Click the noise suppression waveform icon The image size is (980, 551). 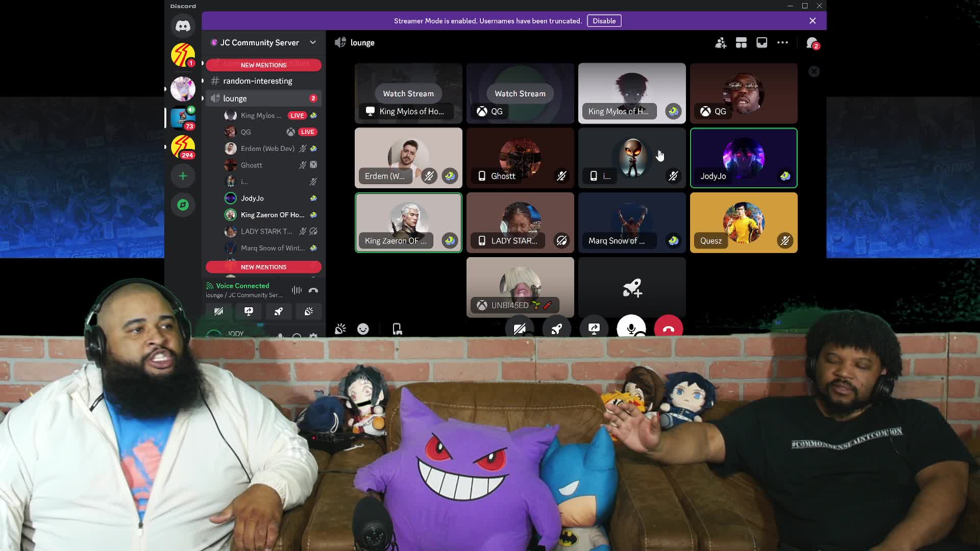tap(296, 289)
